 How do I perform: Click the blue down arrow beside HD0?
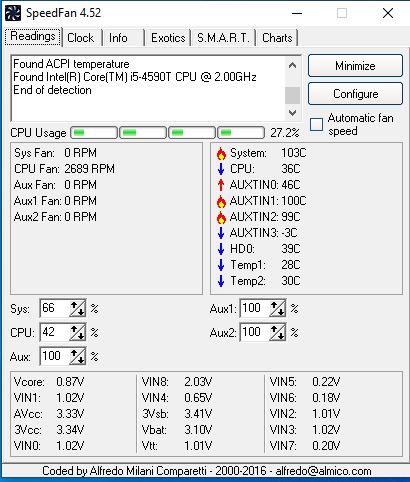221,249
